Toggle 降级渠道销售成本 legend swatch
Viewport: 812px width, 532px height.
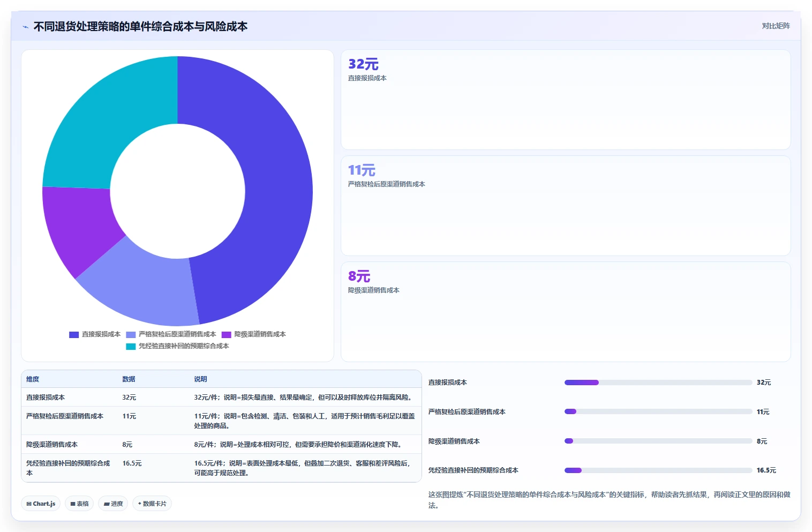tap(227, 335)
